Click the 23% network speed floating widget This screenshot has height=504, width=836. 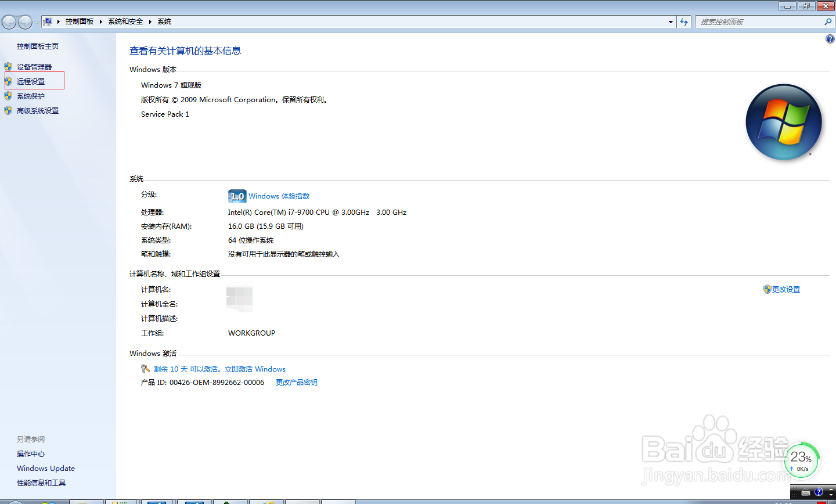(802, 460)
